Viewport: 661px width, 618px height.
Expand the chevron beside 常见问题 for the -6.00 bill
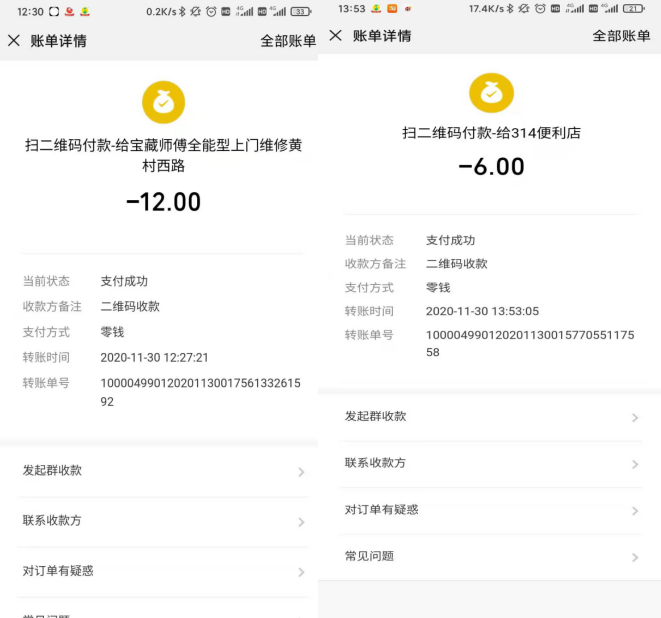[x=635, y=557]
